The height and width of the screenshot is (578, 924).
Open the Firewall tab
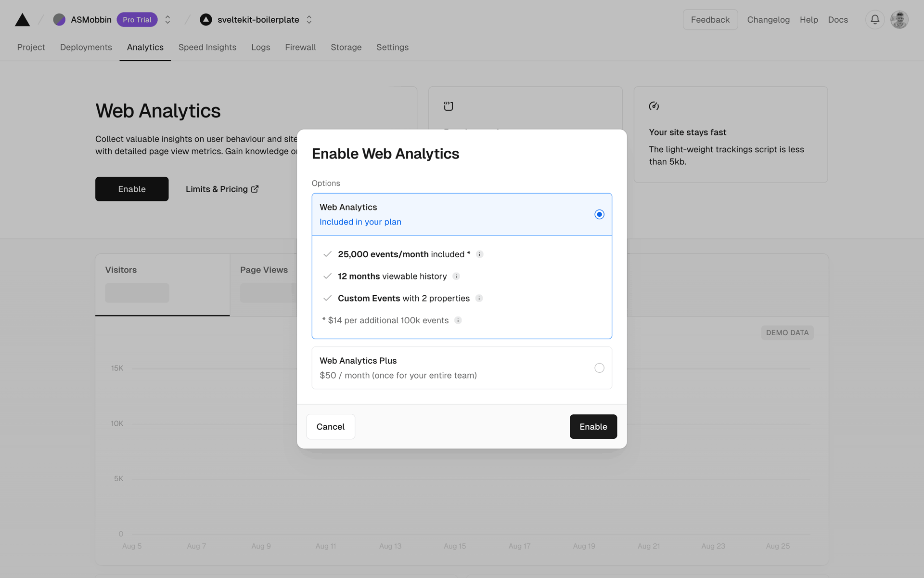[300, 47]
